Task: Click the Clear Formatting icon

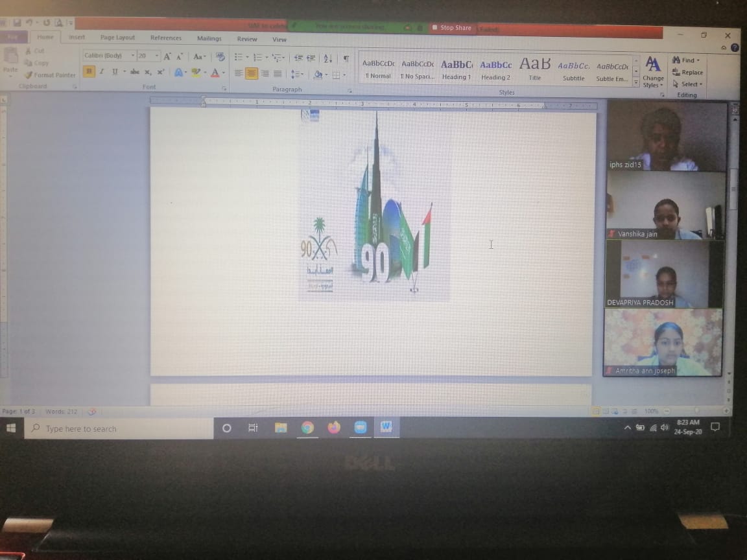Action: click(x=220, y=56)
